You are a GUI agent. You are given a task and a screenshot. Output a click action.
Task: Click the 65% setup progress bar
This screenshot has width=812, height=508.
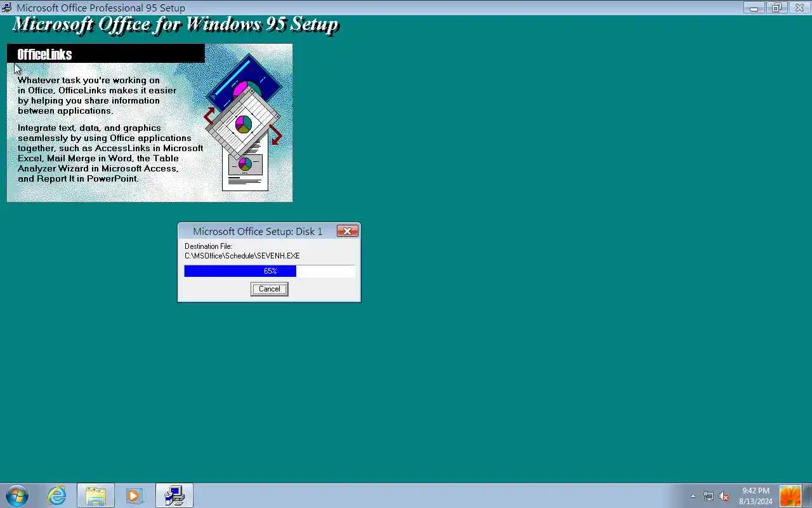click(269, 271)
